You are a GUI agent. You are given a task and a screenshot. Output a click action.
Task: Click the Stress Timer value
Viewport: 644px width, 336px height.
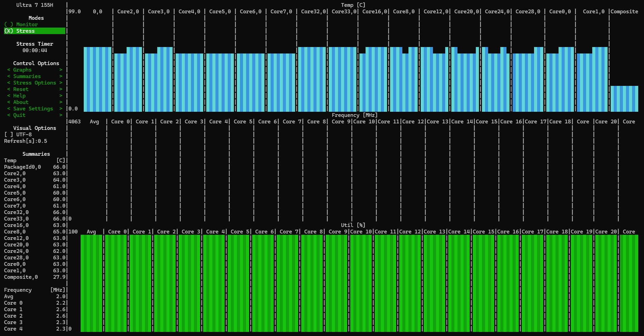coord(35,50)
